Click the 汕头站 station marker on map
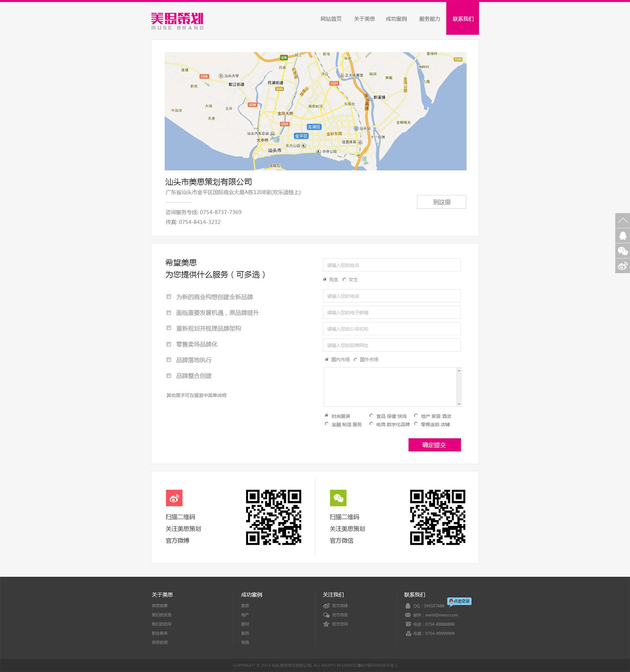The height and width of the screenshot is (672, 630). [x=356, y=128]
